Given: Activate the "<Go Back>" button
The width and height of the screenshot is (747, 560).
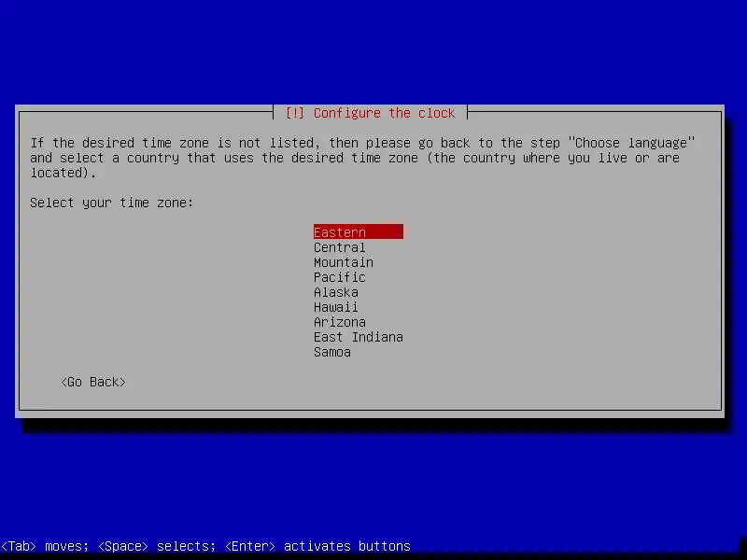Looking at the screenshot, I should coord(92,382).
